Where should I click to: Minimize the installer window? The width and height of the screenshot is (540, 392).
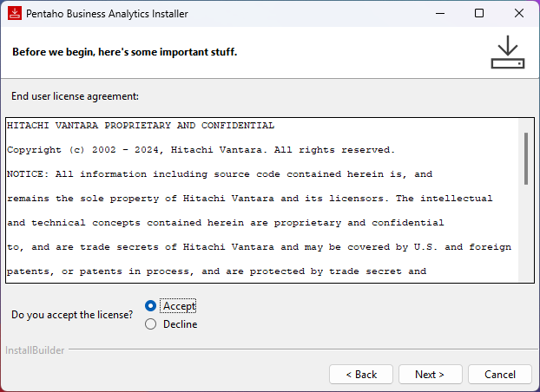click(440, 14)
